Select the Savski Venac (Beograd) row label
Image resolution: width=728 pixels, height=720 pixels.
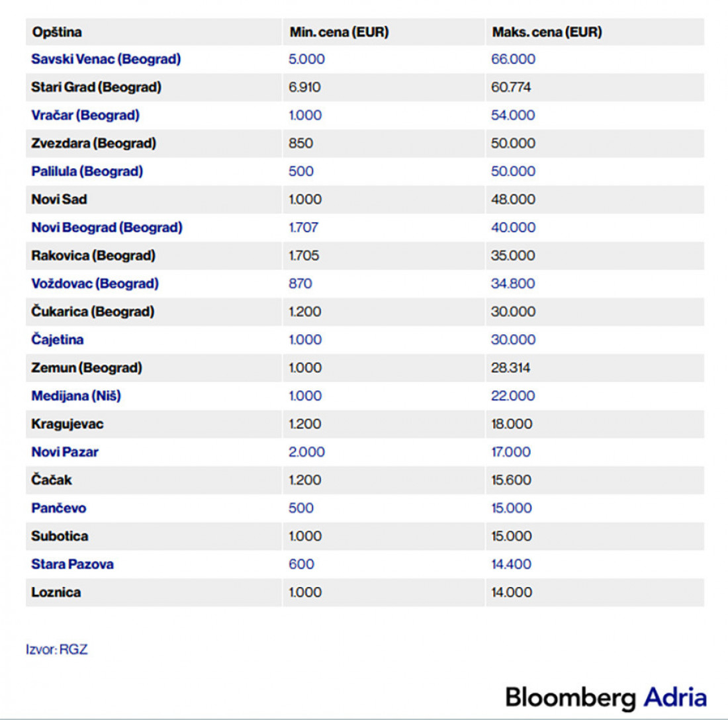pyautogui.click(x=106, y=60)
